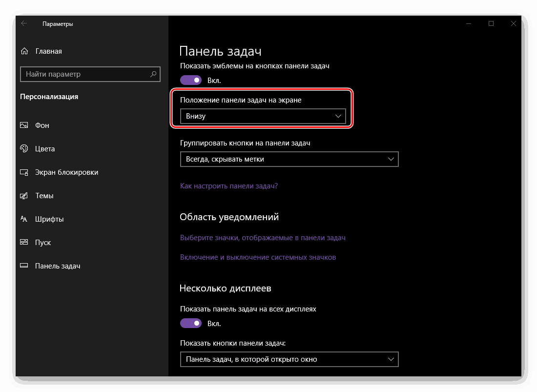
Task: Open Экран блокировки section
Action: click(66, 172)
